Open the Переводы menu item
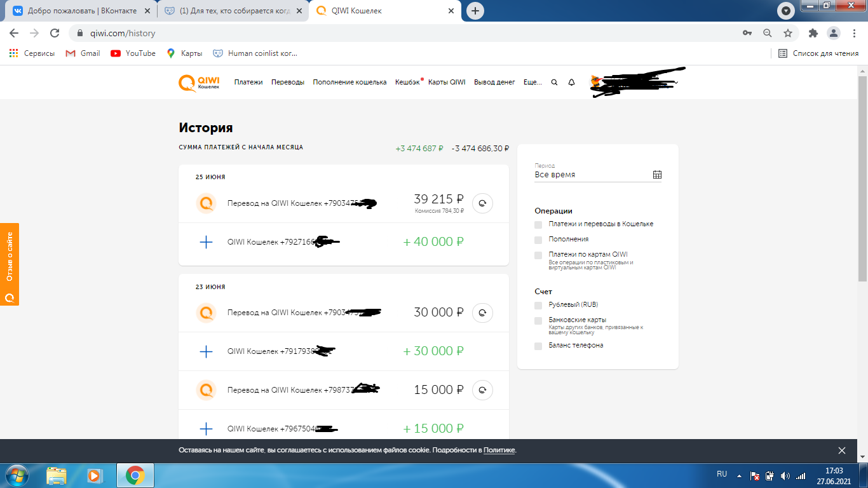The width and height of the screenshot is (868, 488). 288,83
